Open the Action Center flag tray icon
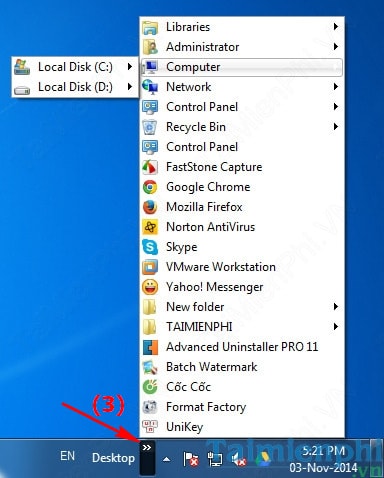 pyautogui.click(x=191, y=459)
